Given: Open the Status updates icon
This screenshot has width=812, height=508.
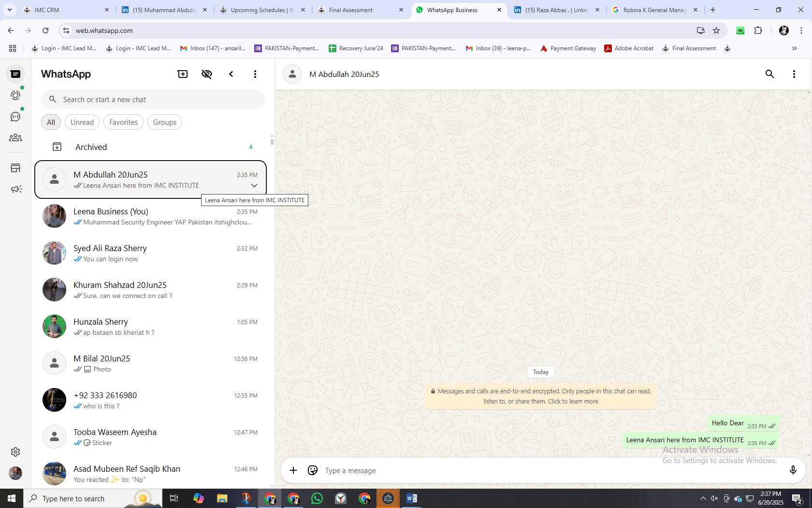Looking at the screenshot, I should click(15, 95).
